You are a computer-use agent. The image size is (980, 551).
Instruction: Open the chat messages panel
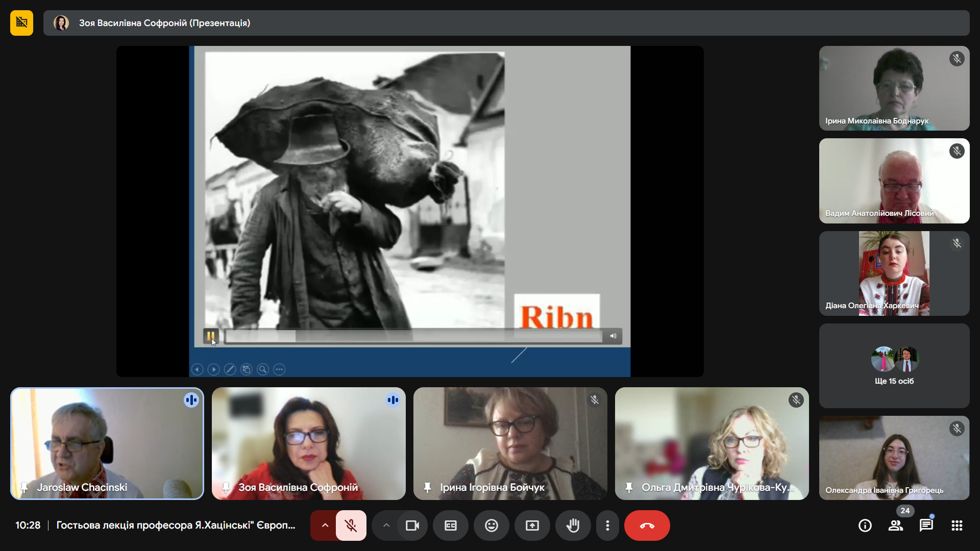[926, 525]
